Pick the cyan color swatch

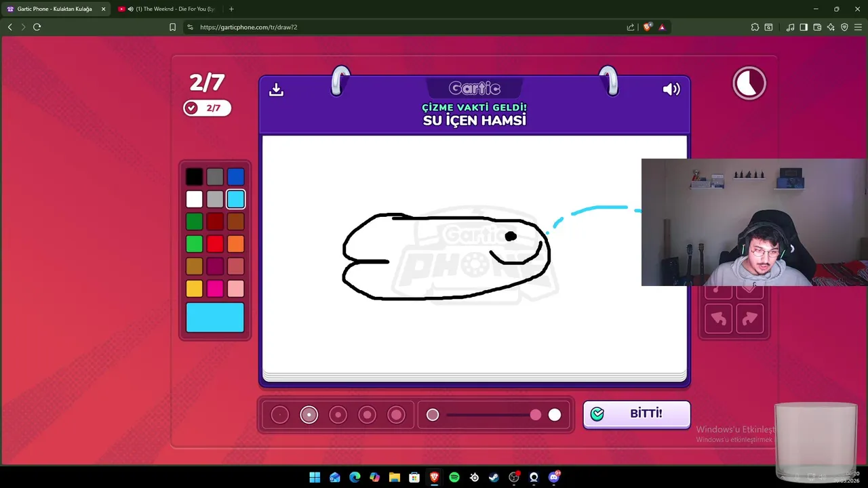pyautogui.click(x=236, y=199)
